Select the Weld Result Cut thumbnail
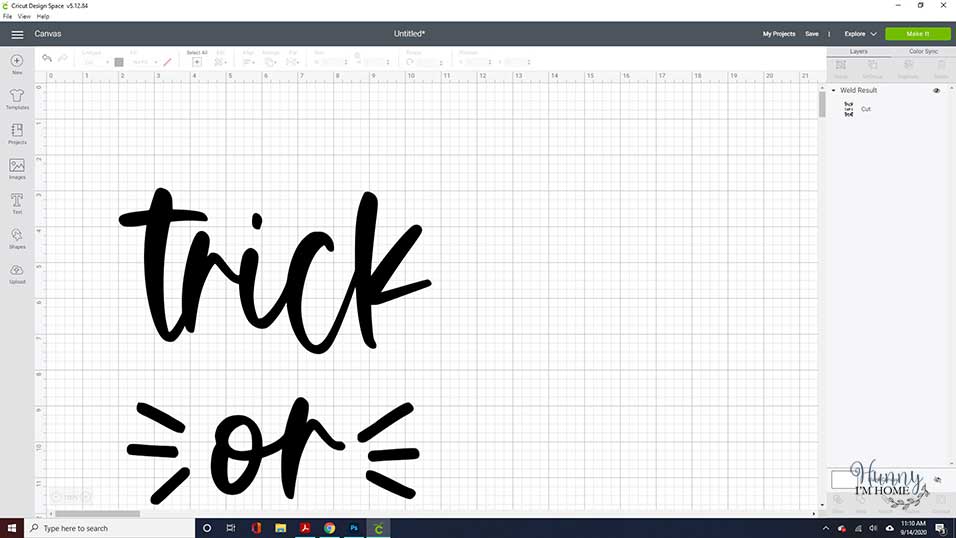The width and height of the screenshot is (956, 538). pyautogui.click(x=848, y=109)
